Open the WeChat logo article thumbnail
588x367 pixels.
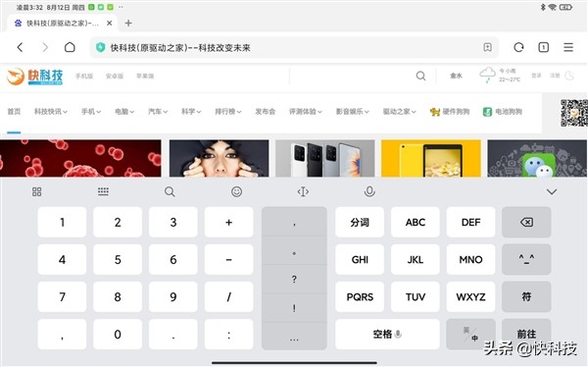click(537, 158)
